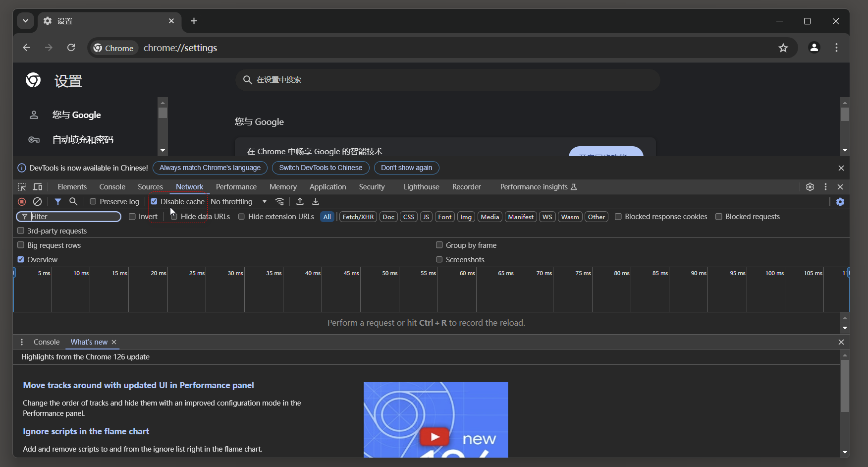Enable Big request rows
868x467 pixels.
[x=21, y=245]
